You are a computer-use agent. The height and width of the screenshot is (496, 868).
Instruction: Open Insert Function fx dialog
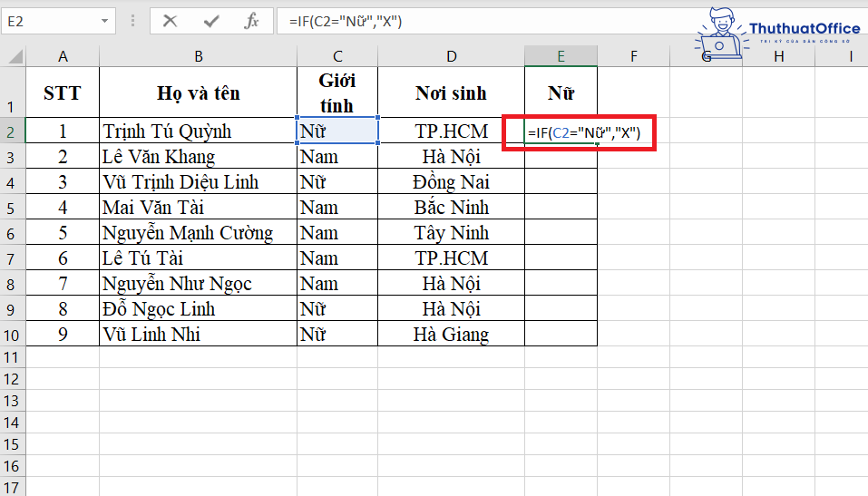coord(251,21)
